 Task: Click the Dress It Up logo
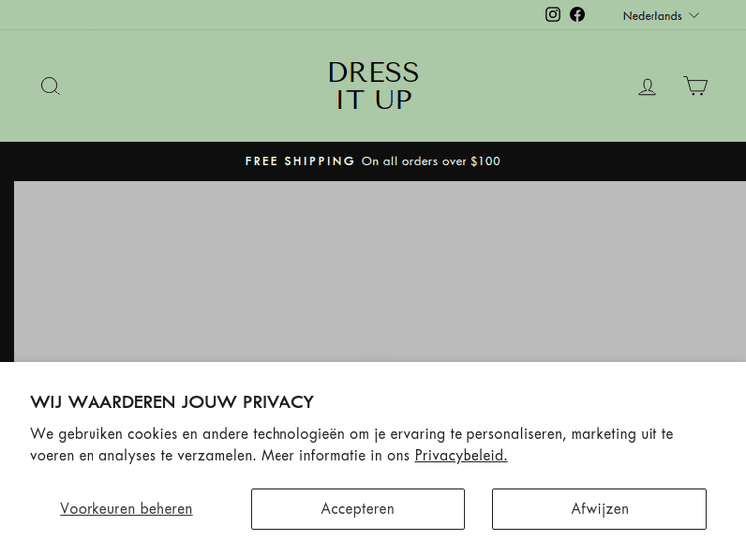[x=373, y=86]
